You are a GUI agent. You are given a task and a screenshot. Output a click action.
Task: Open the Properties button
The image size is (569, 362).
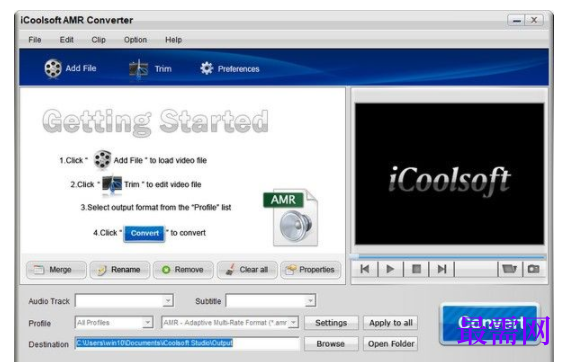click(x=311, y=270)
